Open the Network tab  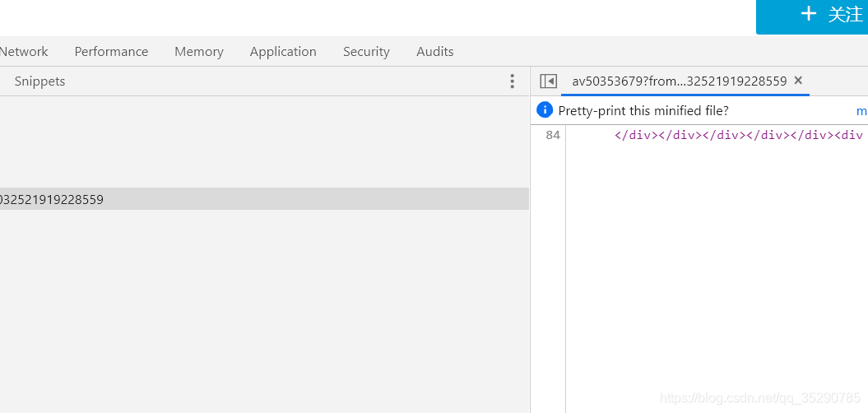[x=24, y=52]
